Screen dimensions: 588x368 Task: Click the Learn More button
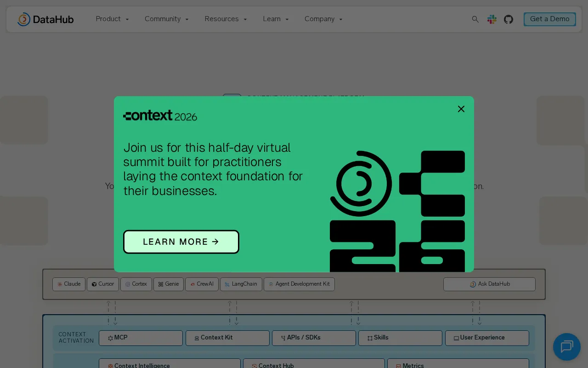[x=181, y=242]
